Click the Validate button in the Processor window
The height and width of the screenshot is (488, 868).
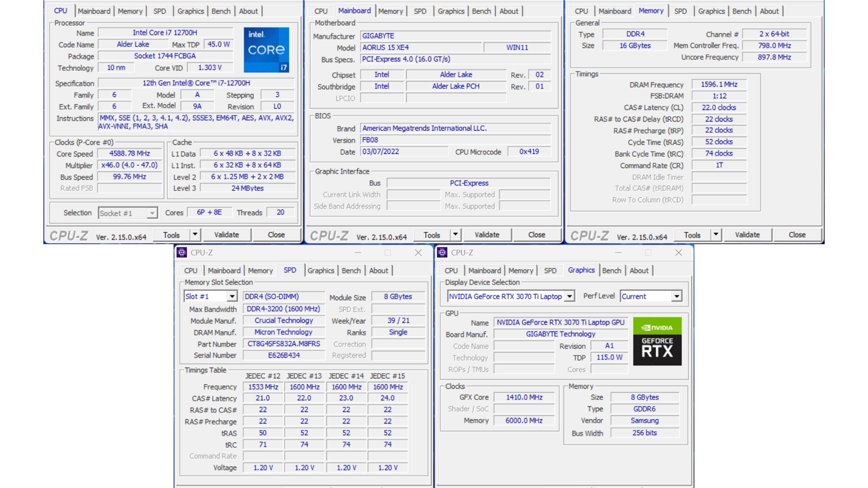226,235
